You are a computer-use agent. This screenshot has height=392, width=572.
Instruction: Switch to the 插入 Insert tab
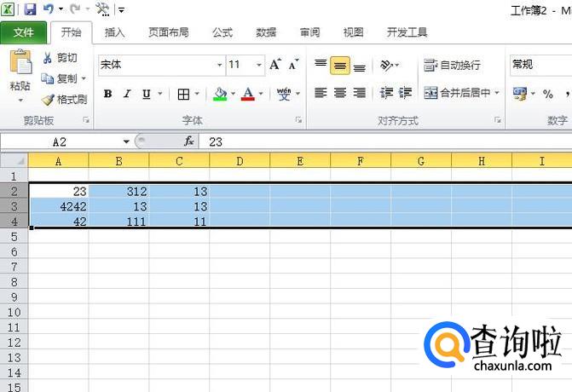click(114, 33)
